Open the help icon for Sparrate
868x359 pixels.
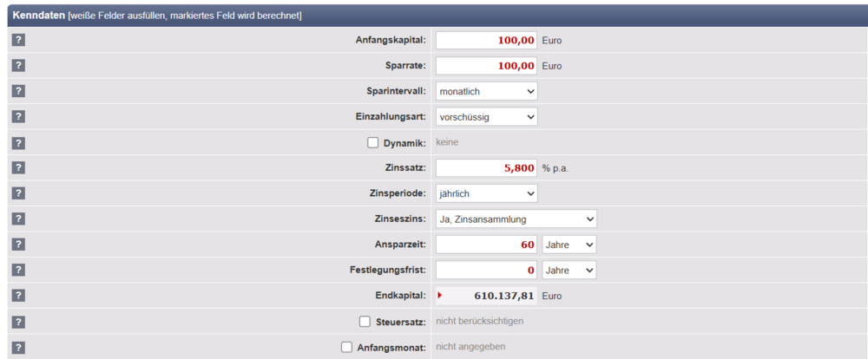click(18, 65)
